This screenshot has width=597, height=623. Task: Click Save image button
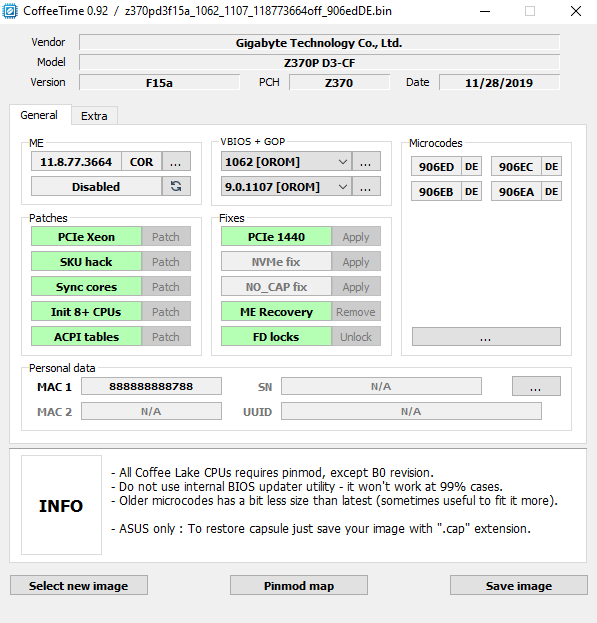coord(519,585)
